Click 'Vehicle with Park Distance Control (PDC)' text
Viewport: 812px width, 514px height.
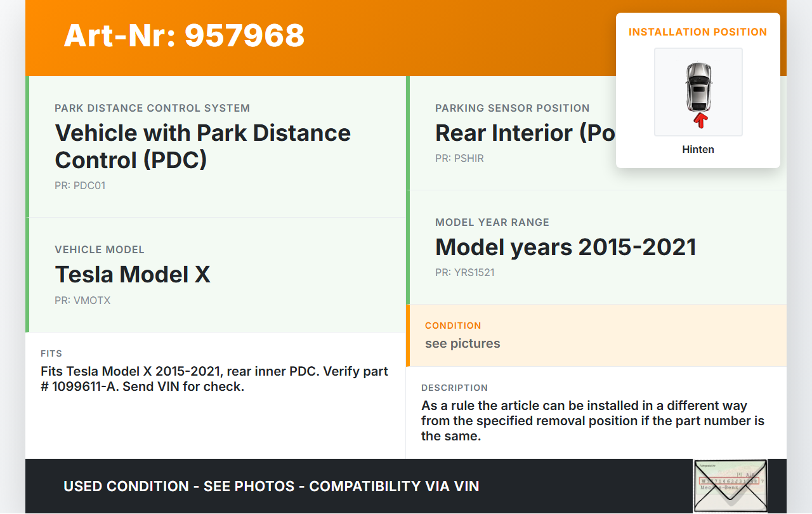click(203, 146)
